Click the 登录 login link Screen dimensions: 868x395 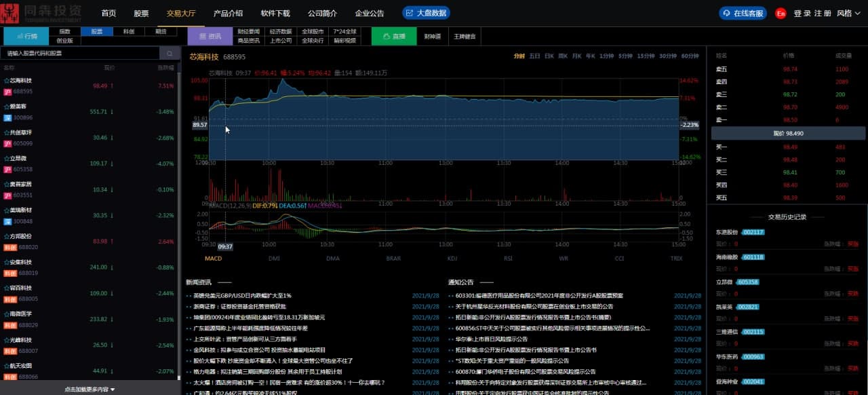click(x=802, y=13)
